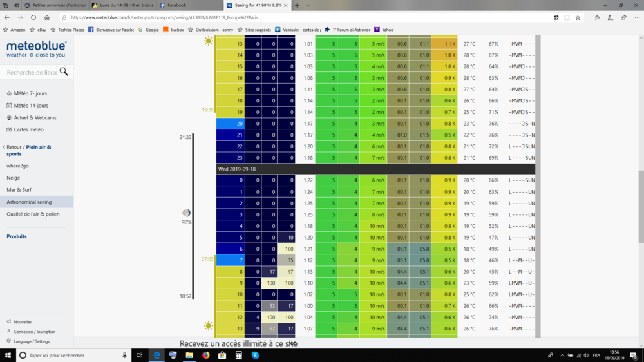Viewport: 644px width, 362px height.
Task: Expand tab preview chevron
Action: point(308,5)
